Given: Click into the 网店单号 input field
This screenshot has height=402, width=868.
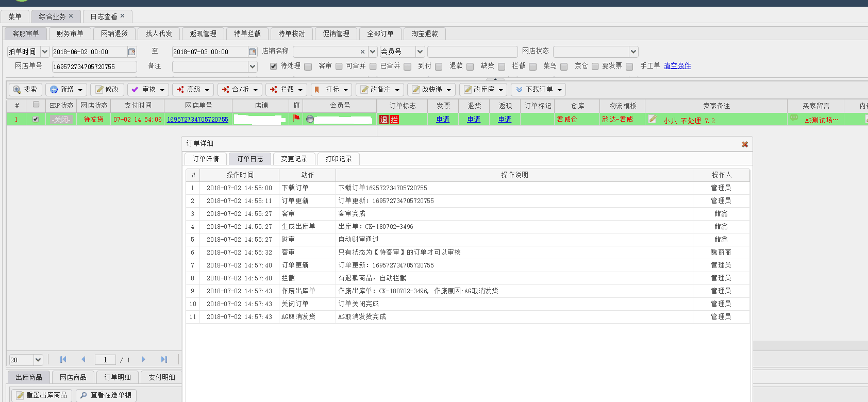Looking at the screenshot, I should [94, 66].
